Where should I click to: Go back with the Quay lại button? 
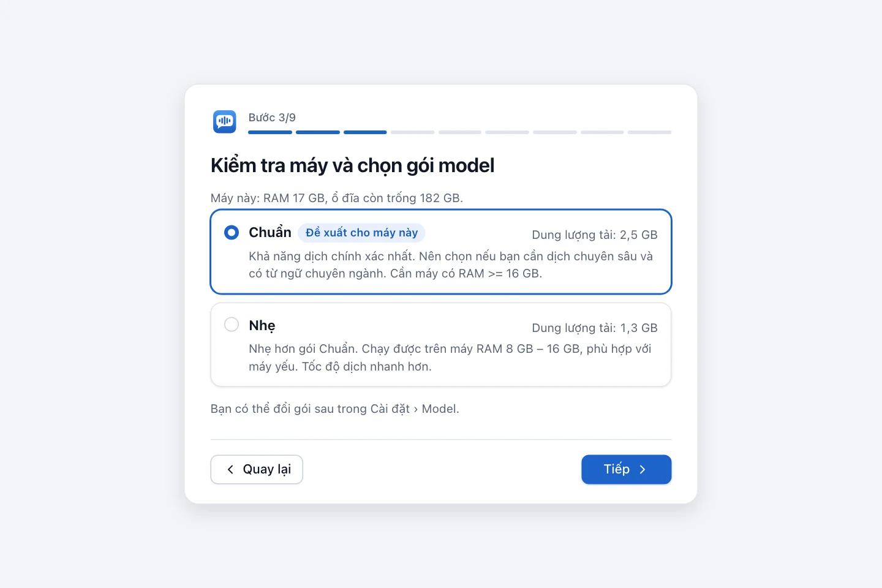point(257,469)
